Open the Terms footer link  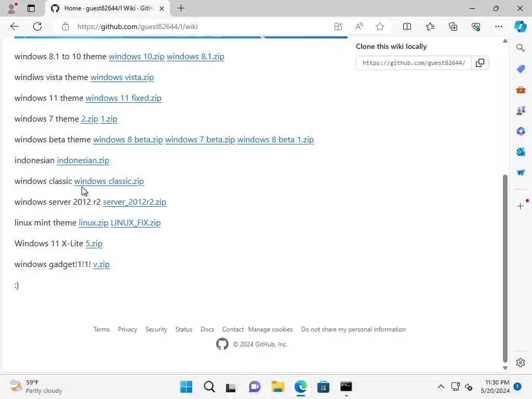click(x=101, y=329)
